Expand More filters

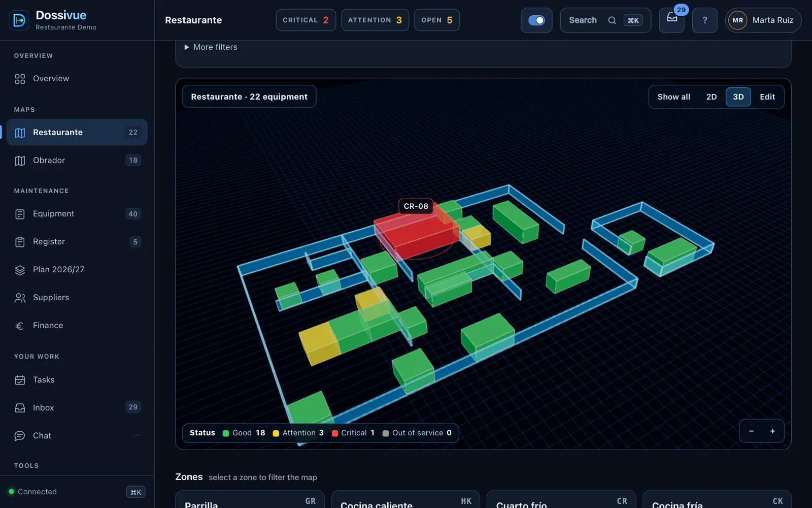point(211,47)
